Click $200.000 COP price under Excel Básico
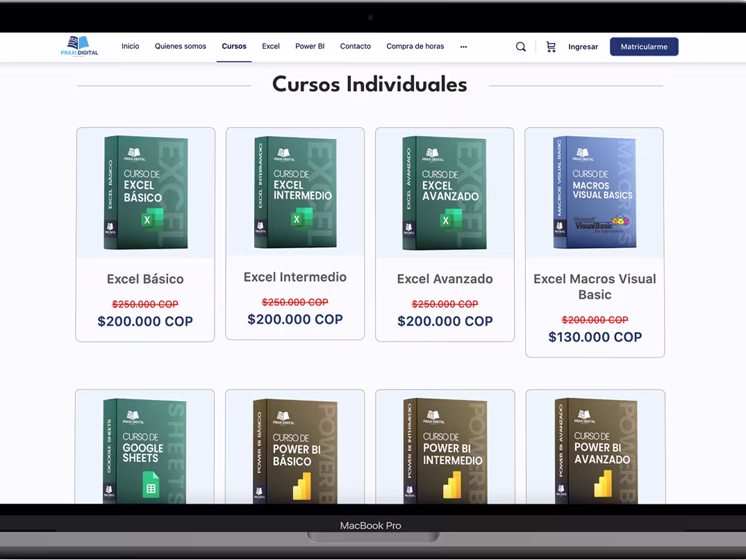The height and width of the screenshot is (560, 746). pos(145,321)
